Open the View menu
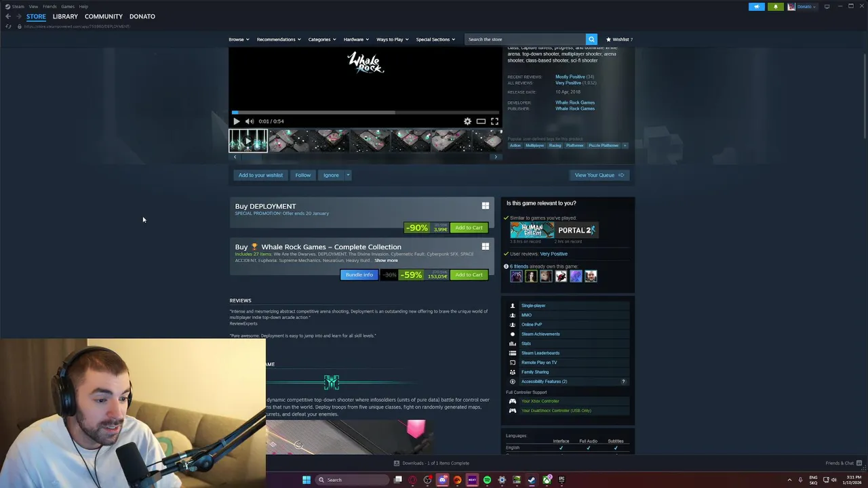Screen dimensions: 868x488 [33, 6]
